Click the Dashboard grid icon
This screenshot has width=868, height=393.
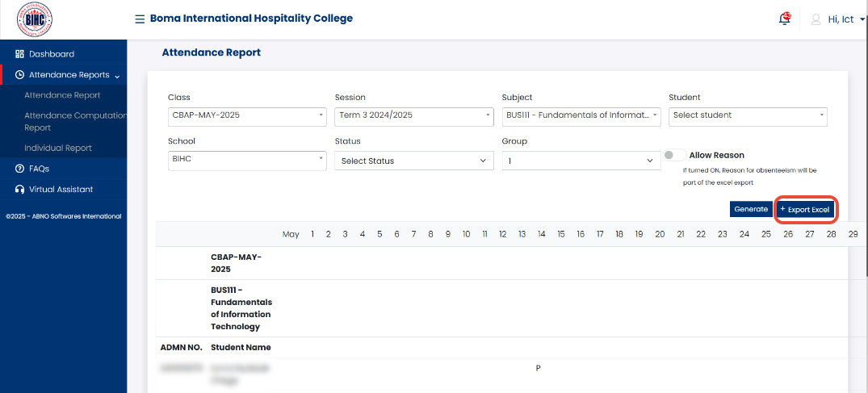tap(20, 54)
